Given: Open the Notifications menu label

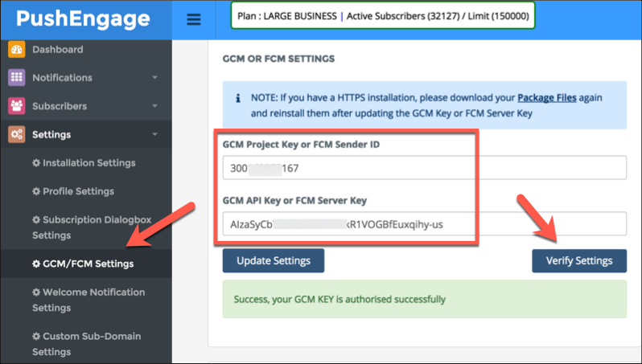Looking at the screenshot, I should point(62,78).
